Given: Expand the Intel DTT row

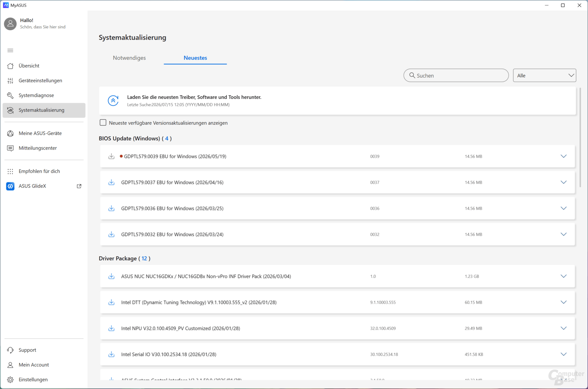Looking at the screenshot, I should point(564,302).
